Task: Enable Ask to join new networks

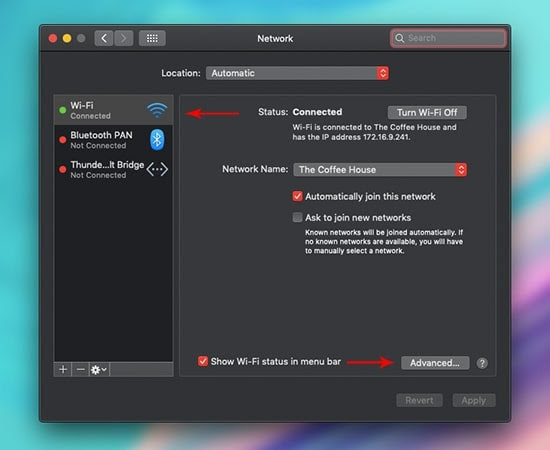Action: 297,217
